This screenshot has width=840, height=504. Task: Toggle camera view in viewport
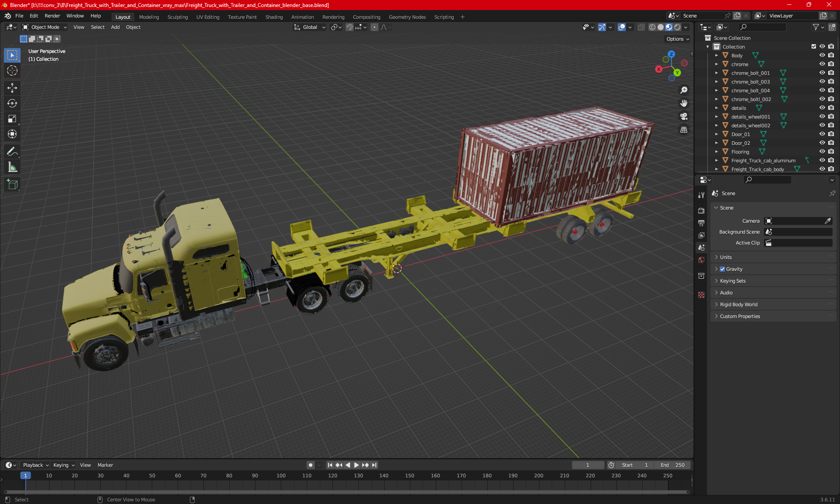coord(683,116)
